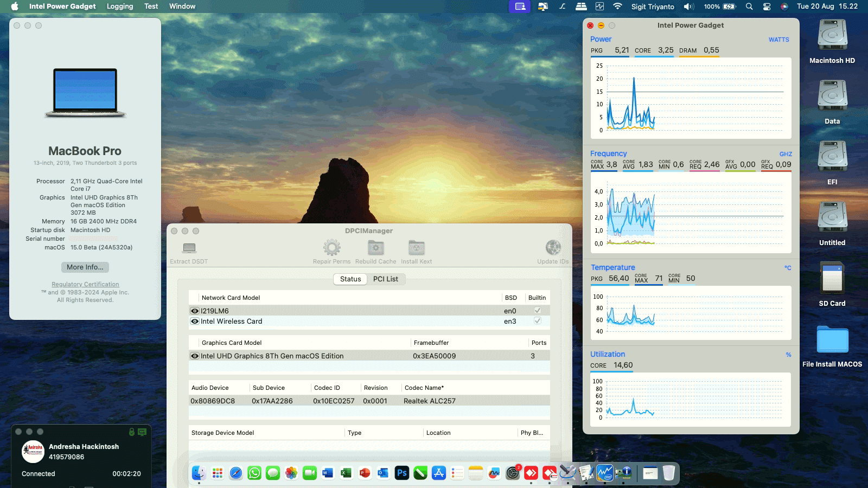Viewport: 868px width, 488px height.
Task: Launch Photoshop from the Dock
Action: tap(402, 473)
